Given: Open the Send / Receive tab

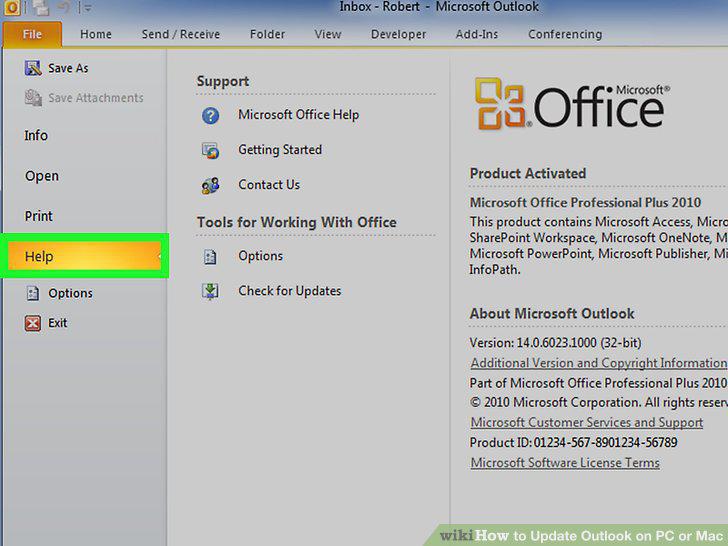Looking at the screenshot, I should click(181, 34).
